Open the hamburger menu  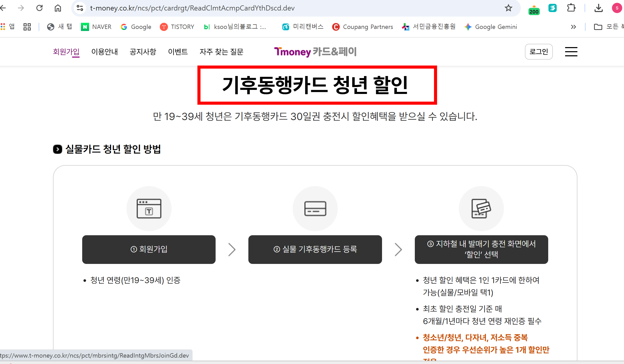[x=571, y=52]
